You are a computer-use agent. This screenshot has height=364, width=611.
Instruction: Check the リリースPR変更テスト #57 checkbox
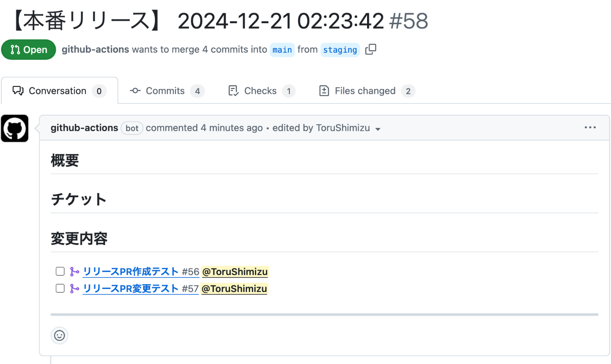pyautogui.click(x=60, y=288)
